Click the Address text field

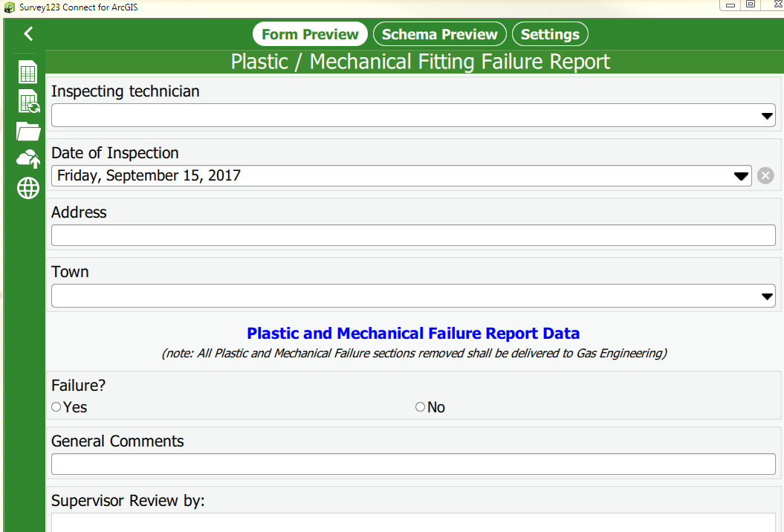coord(413,236)
